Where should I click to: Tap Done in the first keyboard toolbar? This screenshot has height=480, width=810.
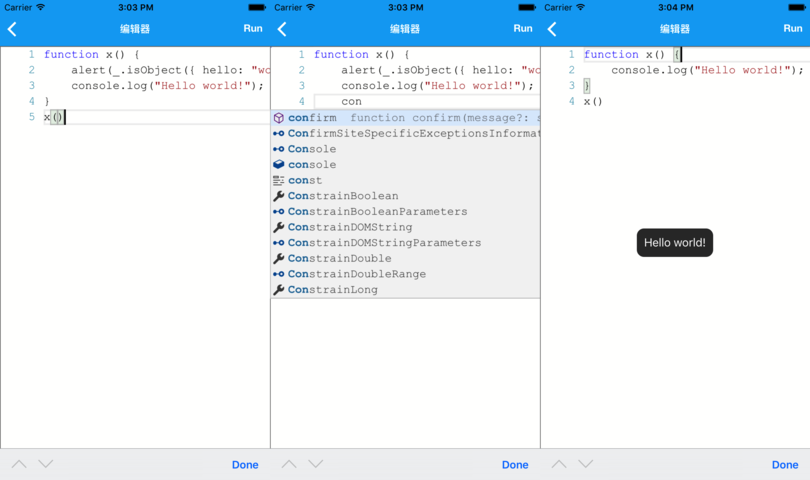(245, 464)
